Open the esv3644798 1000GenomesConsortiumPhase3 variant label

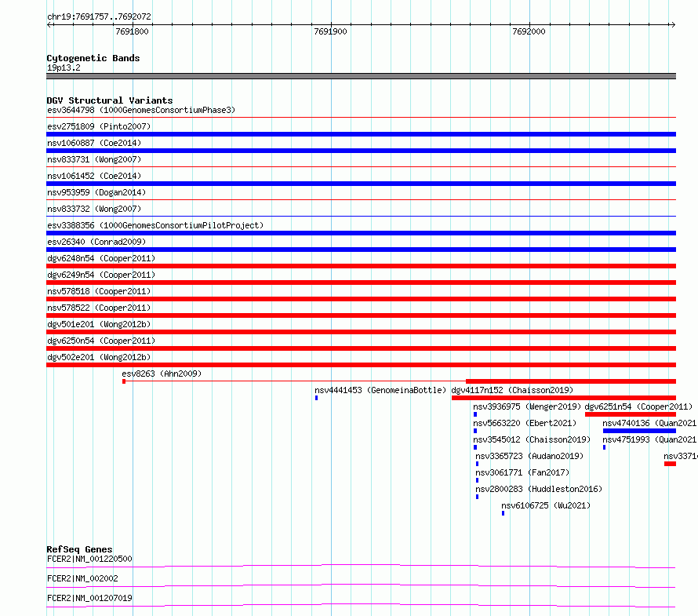141,110
